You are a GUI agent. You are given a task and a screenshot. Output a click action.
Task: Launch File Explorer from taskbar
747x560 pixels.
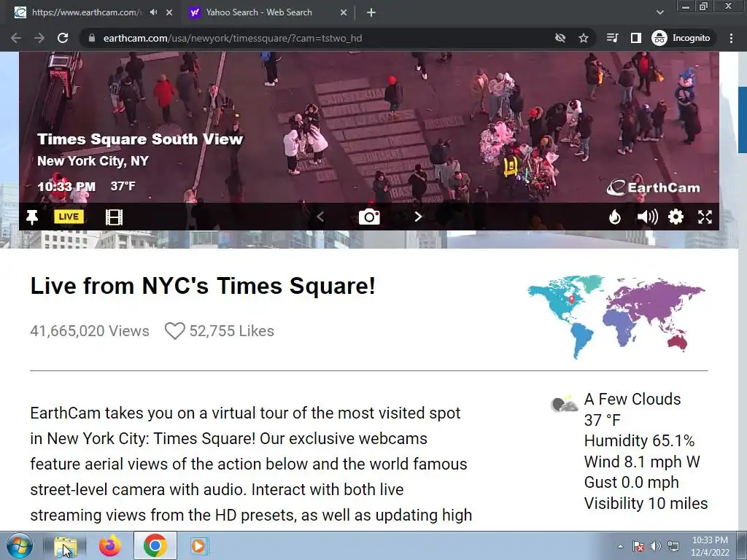[65, 546]
